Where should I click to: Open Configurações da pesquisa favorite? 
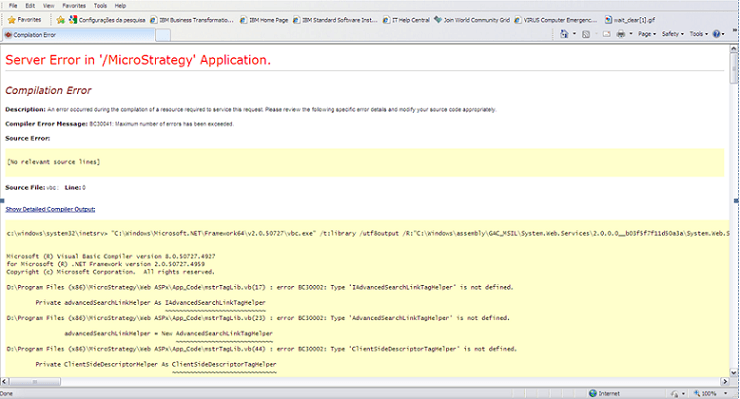[107, 20]
